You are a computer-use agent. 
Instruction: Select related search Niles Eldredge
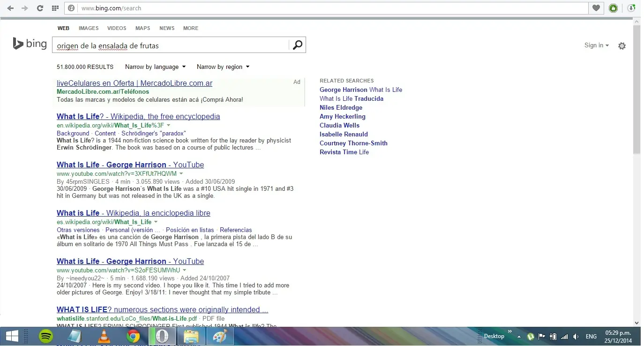341,107
